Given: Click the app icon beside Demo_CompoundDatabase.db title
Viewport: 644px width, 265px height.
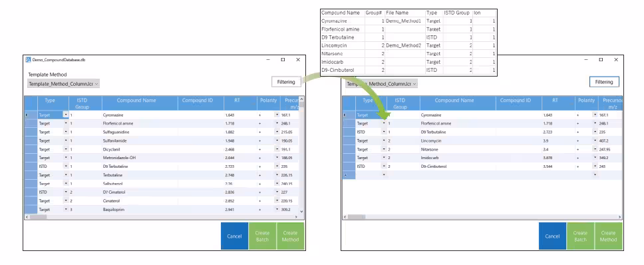Looking at the screenshot, I should (28, 60).
